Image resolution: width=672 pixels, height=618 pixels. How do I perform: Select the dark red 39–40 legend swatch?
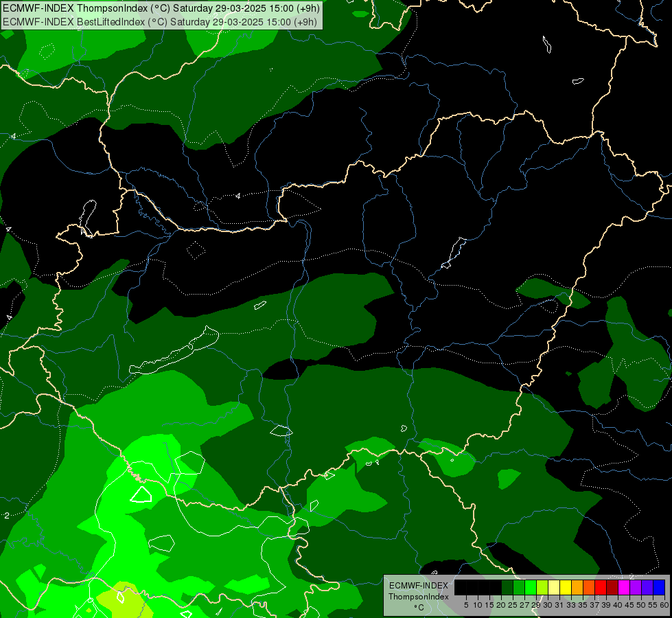[x=612, y=587]
